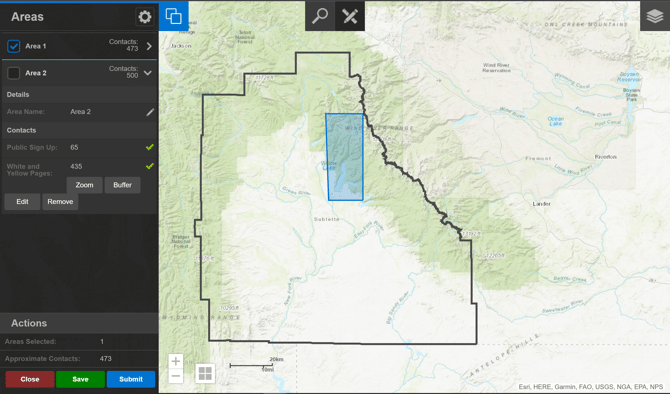
Task: Click the red Close button
Action: (x=30, y=379)
